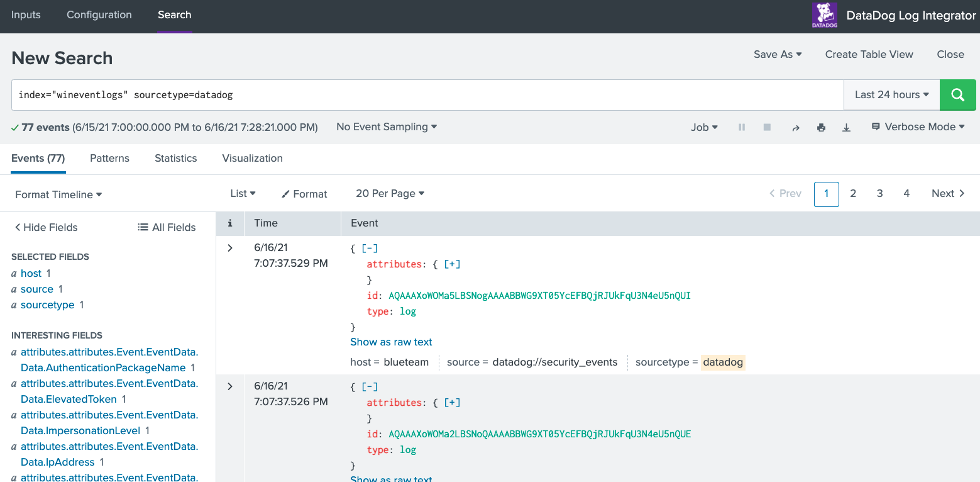Image resolution: width=980 pixels, height=482 pixels.
Task: Stop the search job
Action: tap(767, 126)
